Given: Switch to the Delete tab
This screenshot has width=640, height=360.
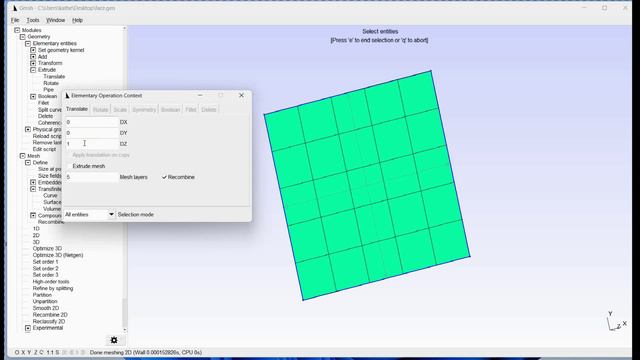Looking at the screenshot, I should pyautogui.click(x=209, y=109).
